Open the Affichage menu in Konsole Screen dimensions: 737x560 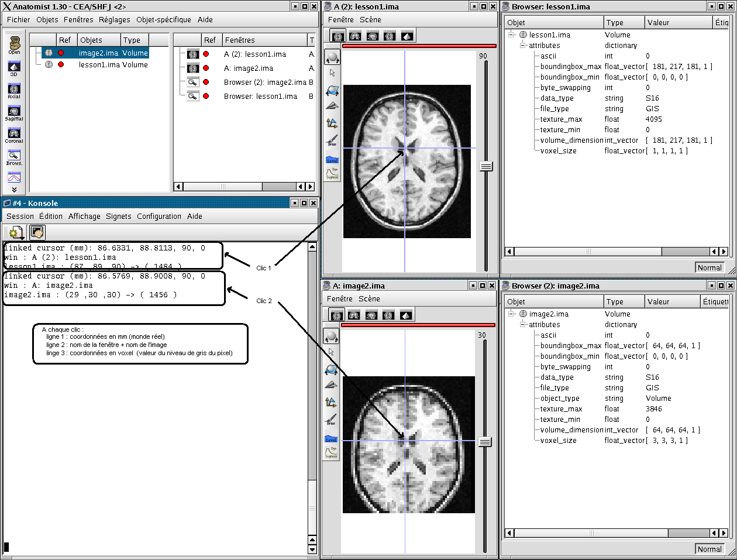84,217
